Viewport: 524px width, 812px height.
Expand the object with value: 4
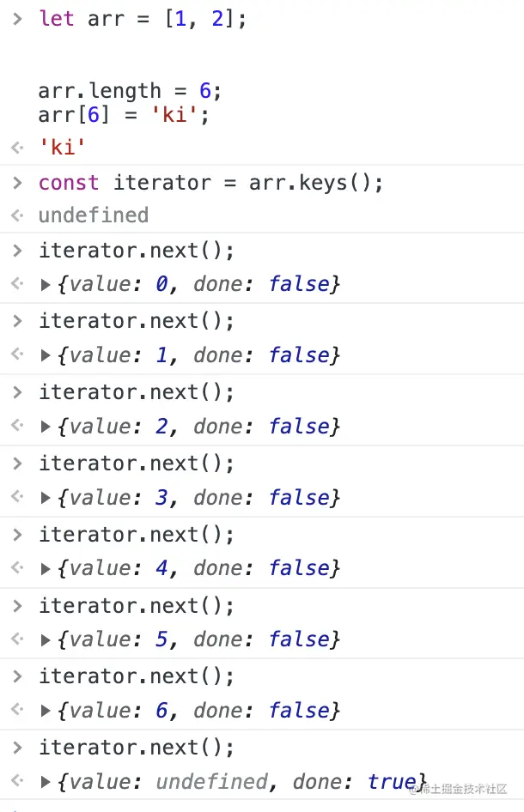point(46,569)
